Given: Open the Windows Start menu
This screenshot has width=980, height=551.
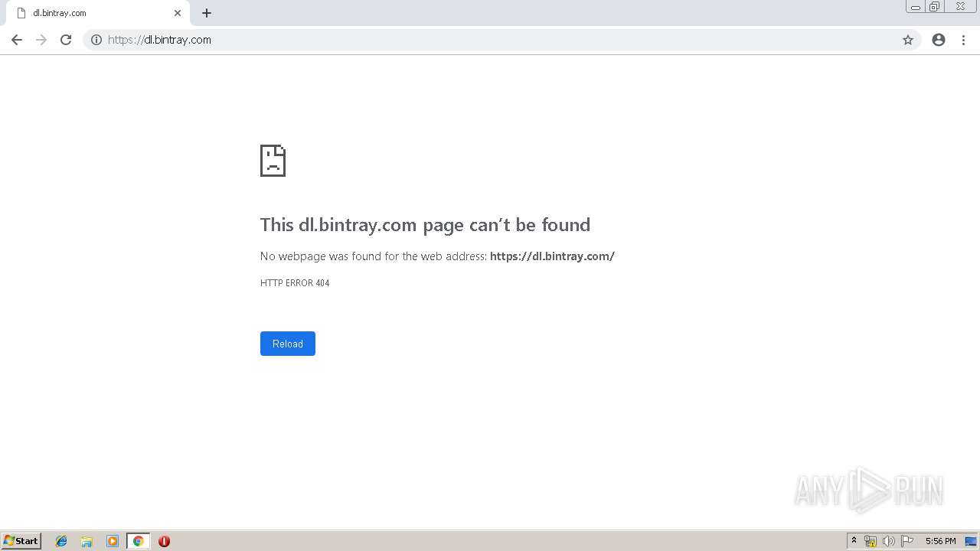Looking at the screenshot, I should (x=21, y=541).
